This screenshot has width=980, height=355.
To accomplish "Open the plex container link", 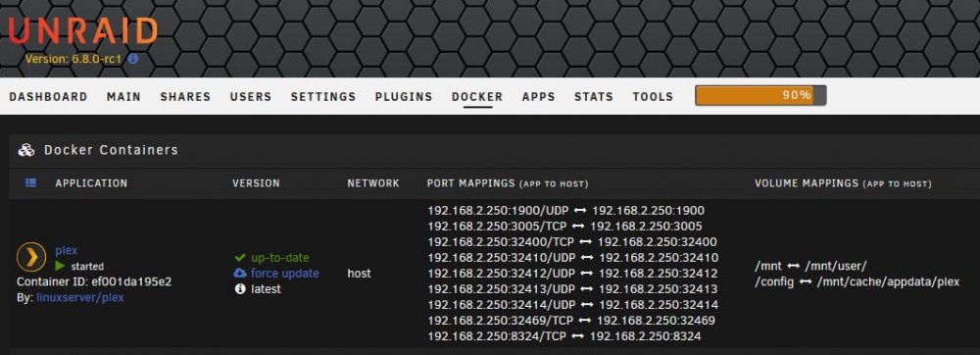I will coord(67,250).
